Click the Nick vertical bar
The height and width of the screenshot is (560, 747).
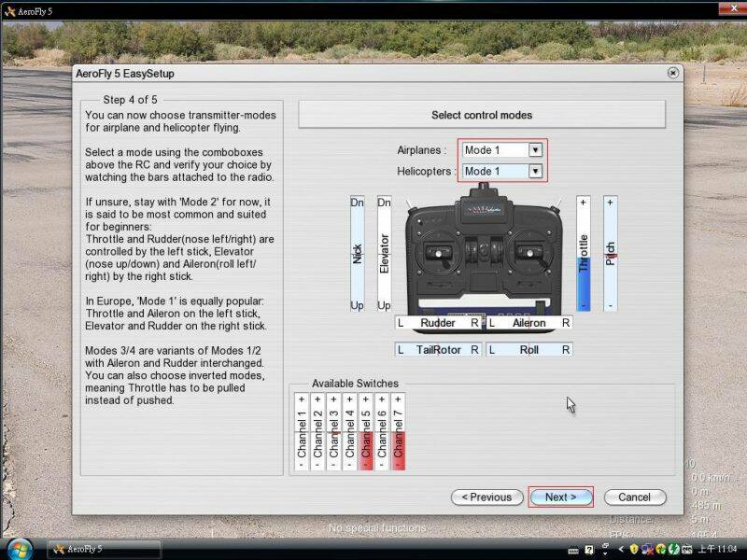pos(357,254)
